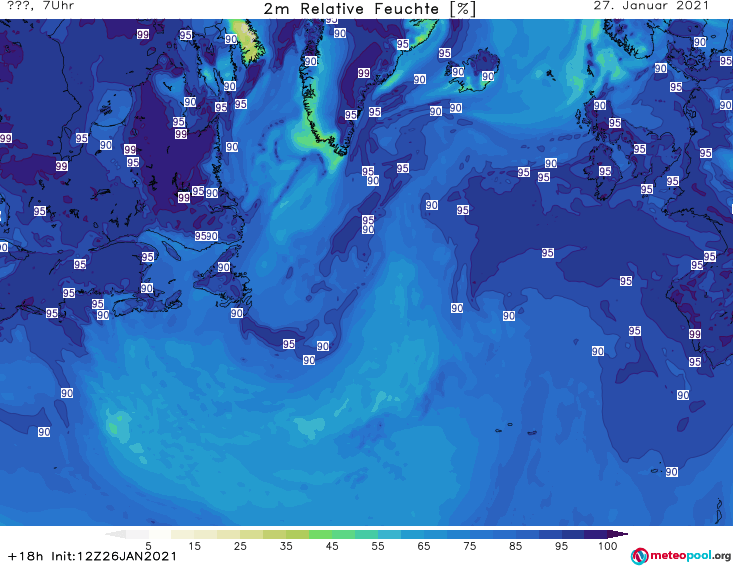Click the legend value 85
Screen dimensions: 733x566
(x=515, y=545)
